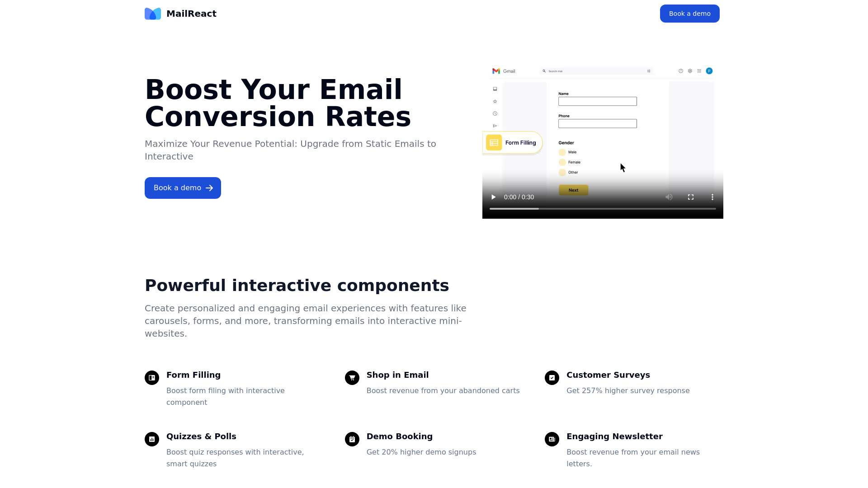The width and height of the screenshot is (868, 488).
Task: Mute the preview video
Action: pyautogui.click(x=668, y=197)
